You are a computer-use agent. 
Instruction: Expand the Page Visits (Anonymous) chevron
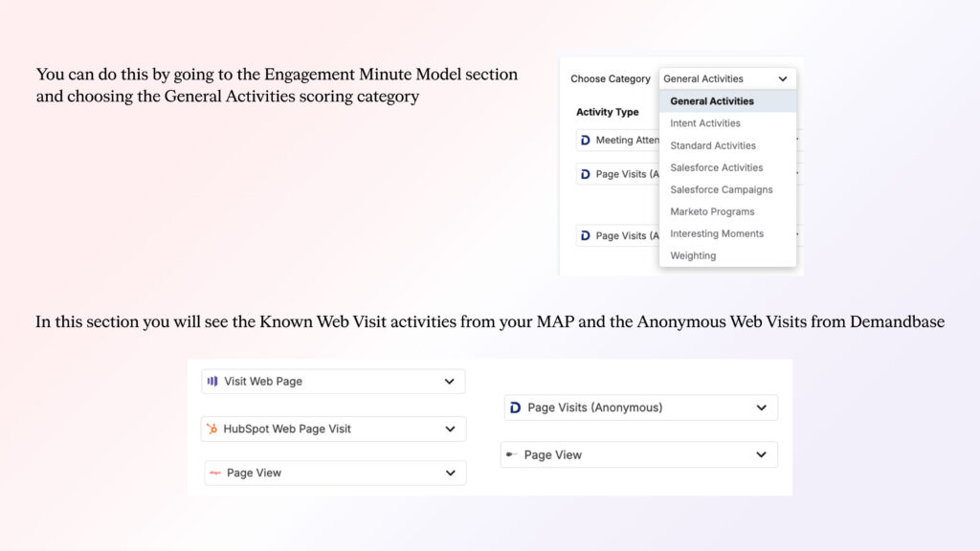point(762,408)
